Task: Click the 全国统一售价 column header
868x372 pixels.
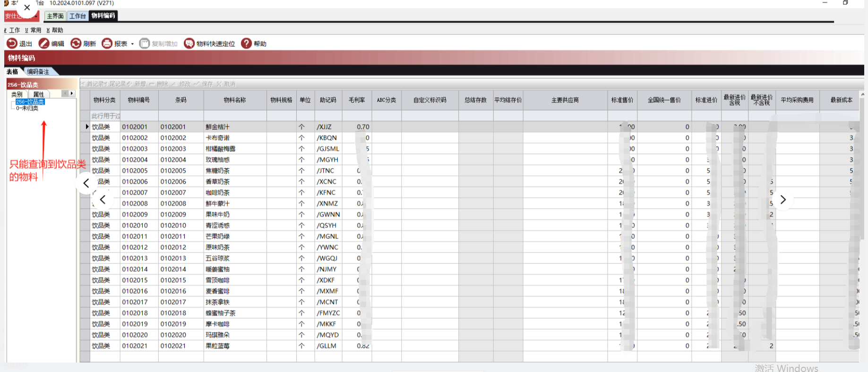Action: tap(664, 100)
